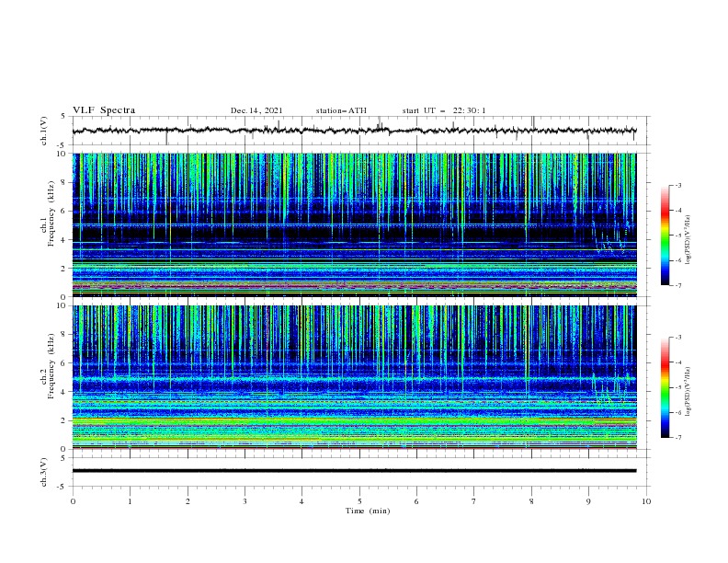Click the "ch.3(V)" axis label
The width and height of the screenshot is (728, 563).
44,472
